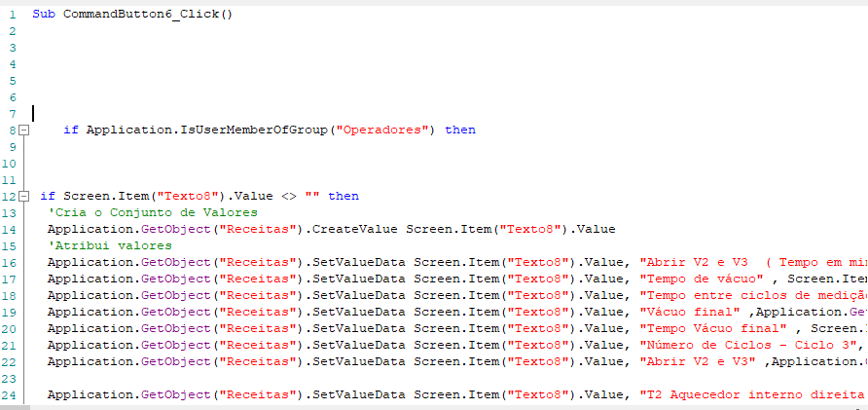Collapse the fold marker on line 8
Screen dimensions: 868x410
[x=23, y=130]
